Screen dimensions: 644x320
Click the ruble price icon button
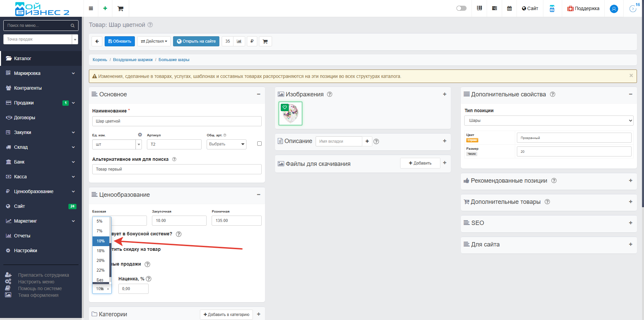click(252, 41)
